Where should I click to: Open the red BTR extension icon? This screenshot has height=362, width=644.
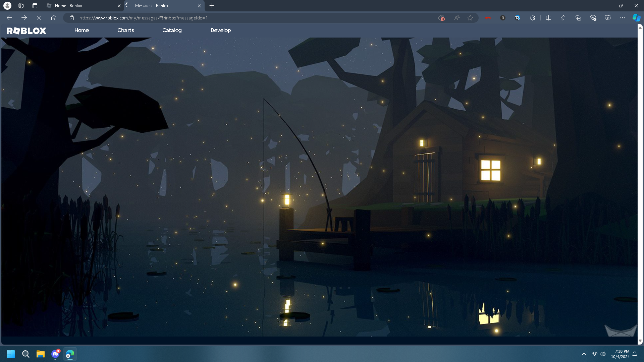pyautogui.click(x=488, y=18)
